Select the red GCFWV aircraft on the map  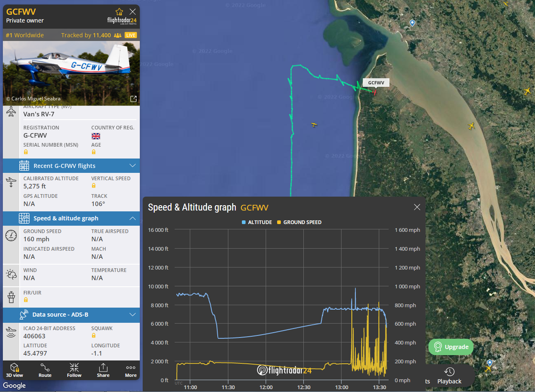coord(374,92)
